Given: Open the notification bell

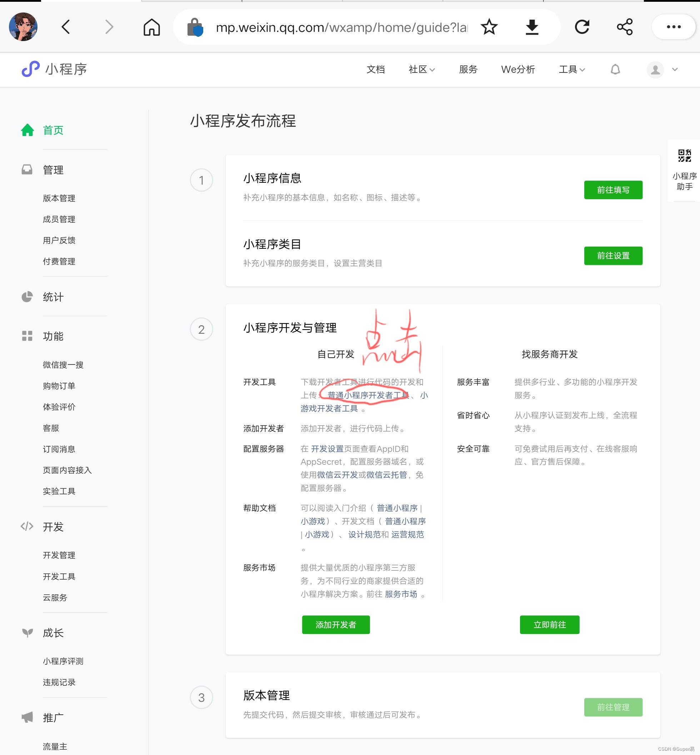Looking at the screenshot, I should click(615, 70).
